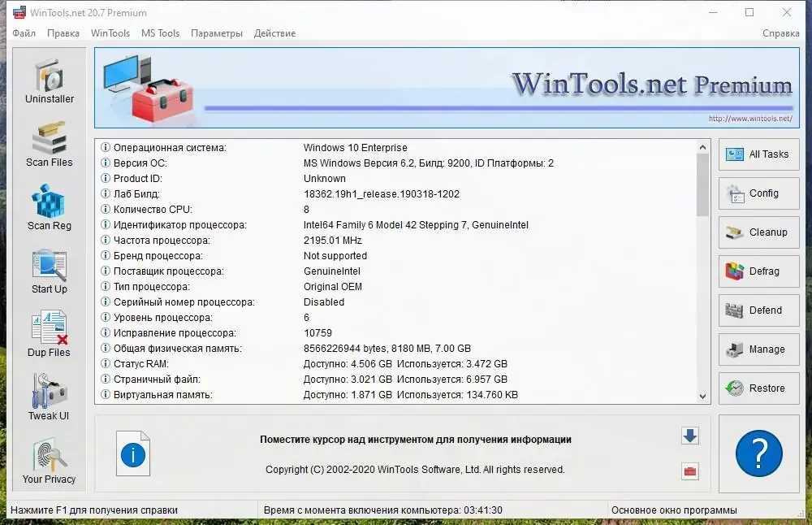Click the scroll up arrow of system info list
Screen dimensions: 812x525
coord(702,147)
